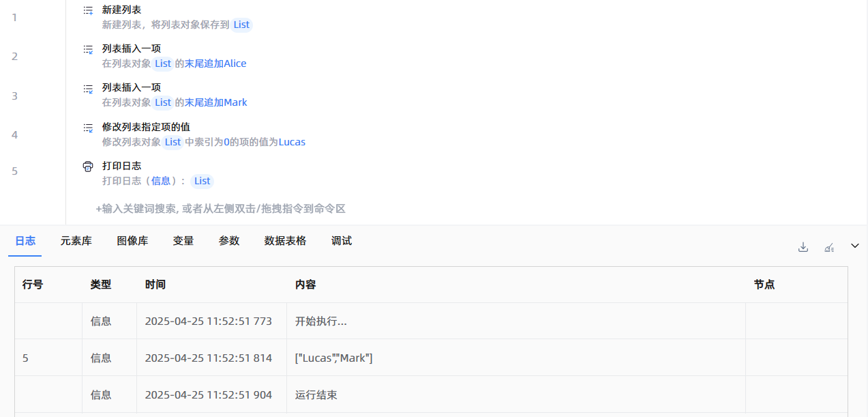
Task: Open the 参数 tab
Action: 229,241
